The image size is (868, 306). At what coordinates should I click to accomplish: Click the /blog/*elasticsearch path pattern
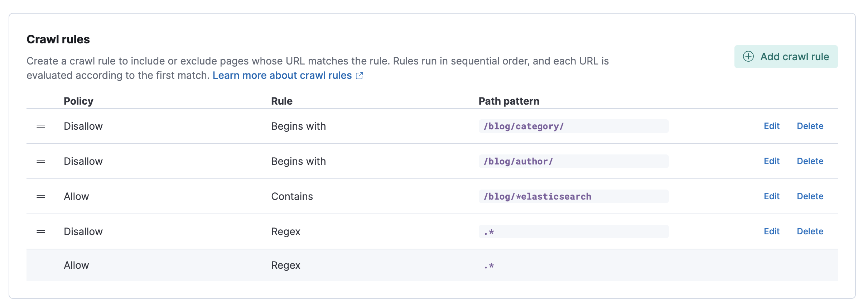coord(573,196)
